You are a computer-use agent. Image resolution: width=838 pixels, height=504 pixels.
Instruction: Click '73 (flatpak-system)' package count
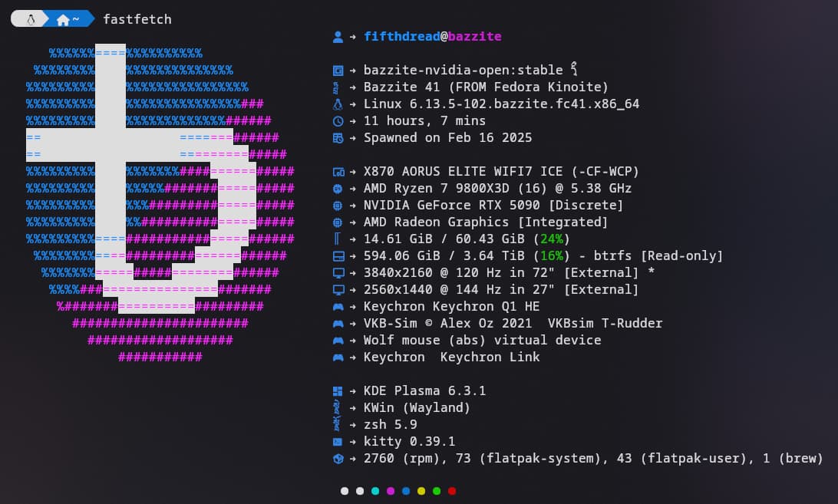(x=528, y=458)
